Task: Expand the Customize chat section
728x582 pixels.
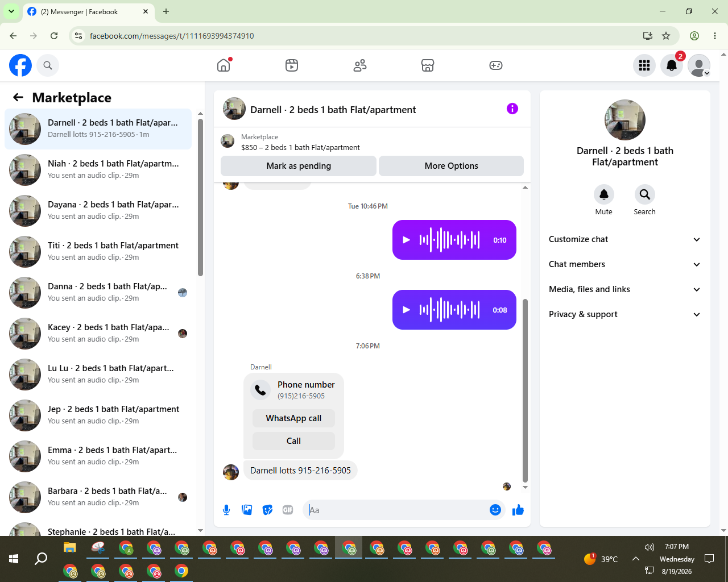Action: [x=624, y=239]
